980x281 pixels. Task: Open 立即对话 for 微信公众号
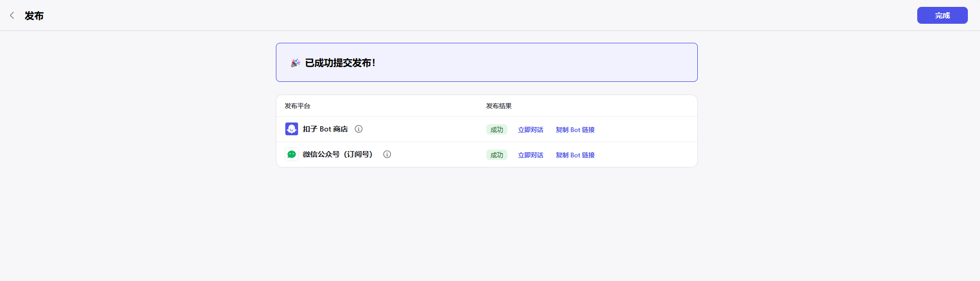pos(530,155)
